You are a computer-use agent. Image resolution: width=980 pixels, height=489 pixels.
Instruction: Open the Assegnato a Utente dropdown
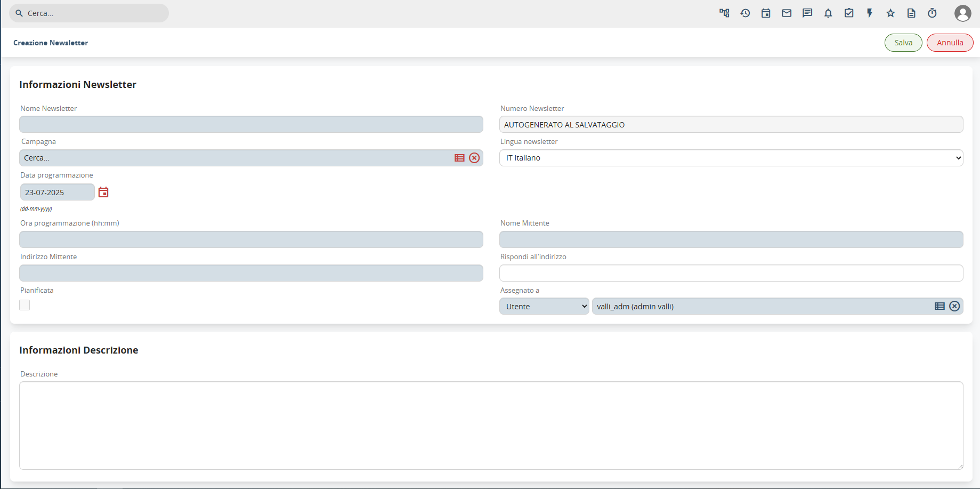point(544,307)
